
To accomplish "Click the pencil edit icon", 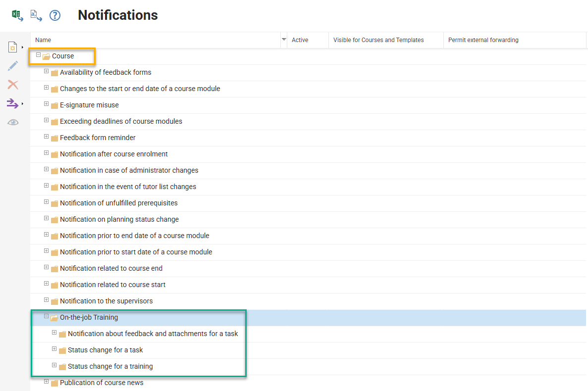I will coord(13,65).
